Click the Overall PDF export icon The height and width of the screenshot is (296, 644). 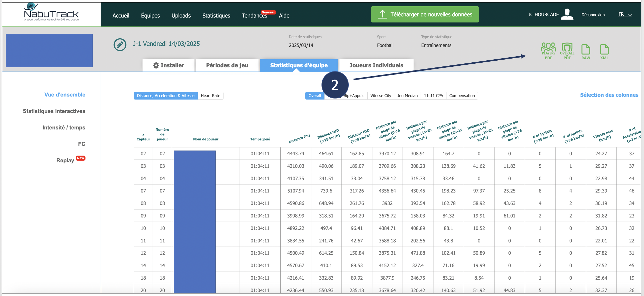click(x=567, y=51)
